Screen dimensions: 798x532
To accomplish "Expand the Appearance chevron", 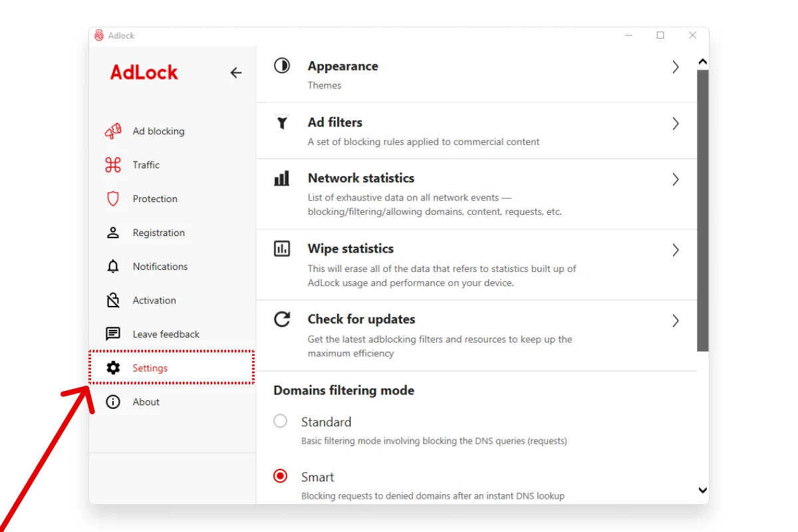I will [x=676, y=66].
